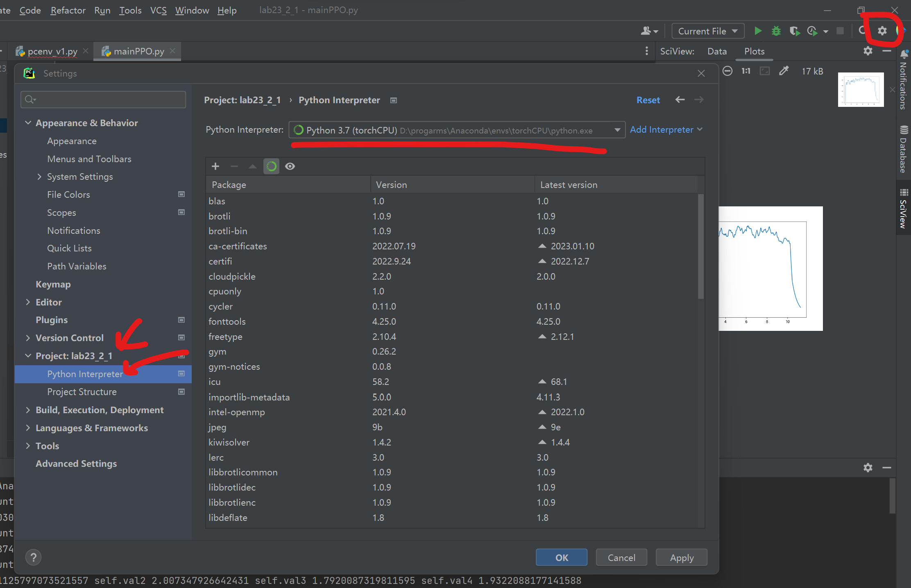The image size is (911, 588).
Task: Click the Help question mark button
Action: point(34,557)
